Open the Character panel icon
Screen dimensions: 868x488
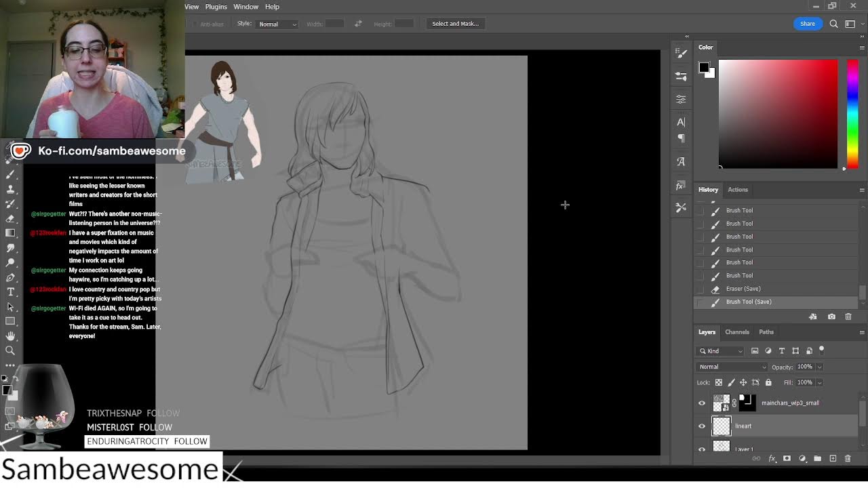coord(681,122)
